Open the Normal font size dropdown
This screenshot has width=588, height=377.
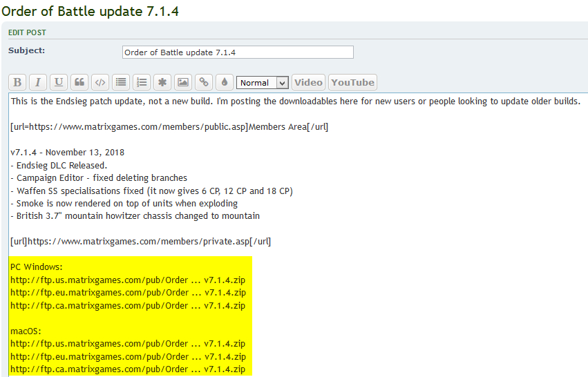coord(262,83)
